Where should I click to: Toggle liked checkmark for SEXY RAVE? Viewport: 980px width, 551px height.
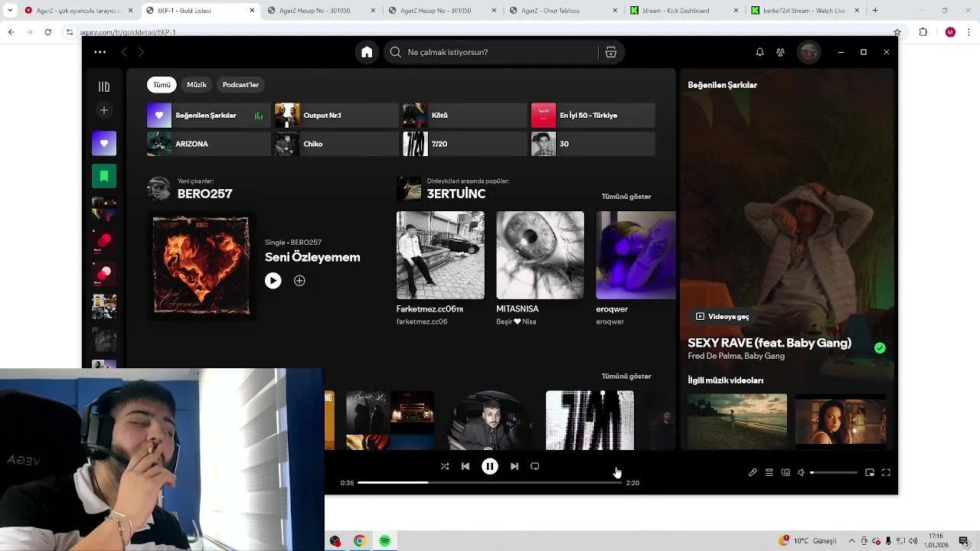pos(880,347)
